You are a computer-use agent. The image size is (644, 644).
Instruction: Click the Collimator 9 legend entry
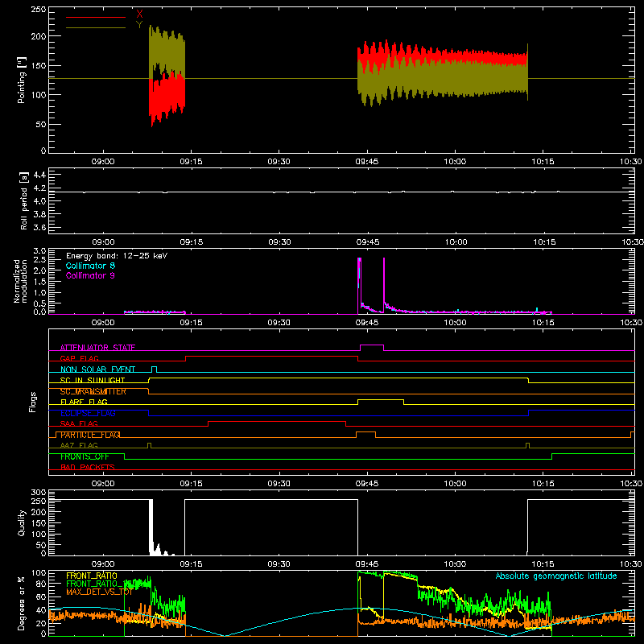[x=90, y=275]
